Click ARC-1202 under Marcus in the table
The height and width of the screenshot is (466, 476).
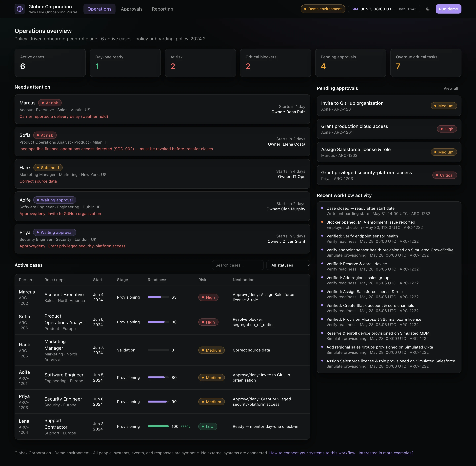[x=24, y=301]
